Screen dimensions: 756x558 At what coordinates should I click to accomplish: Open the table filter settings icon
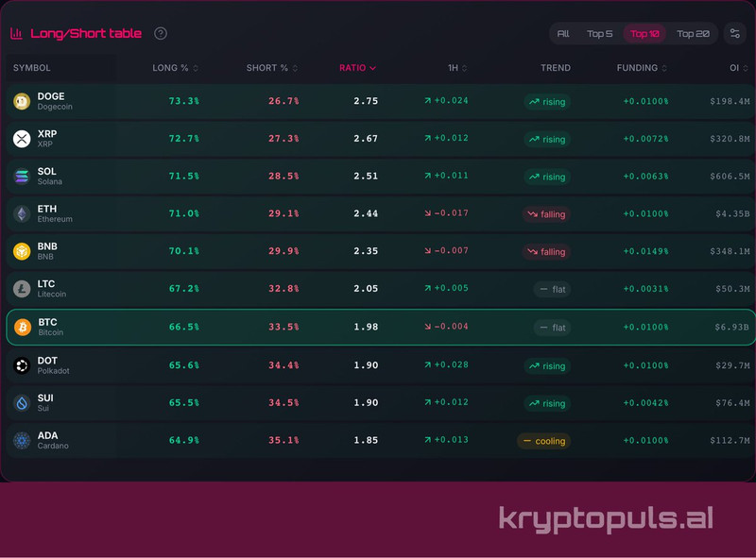(735, 33)
